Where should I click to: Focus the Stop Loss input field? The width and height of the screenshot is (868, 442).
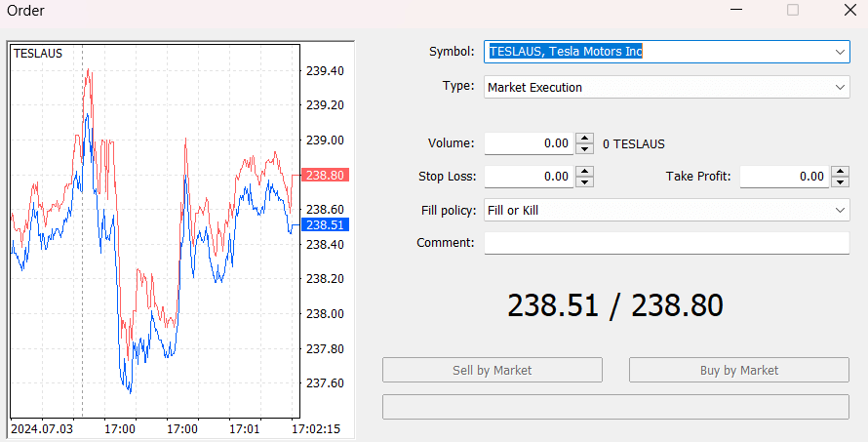[529, 177]
